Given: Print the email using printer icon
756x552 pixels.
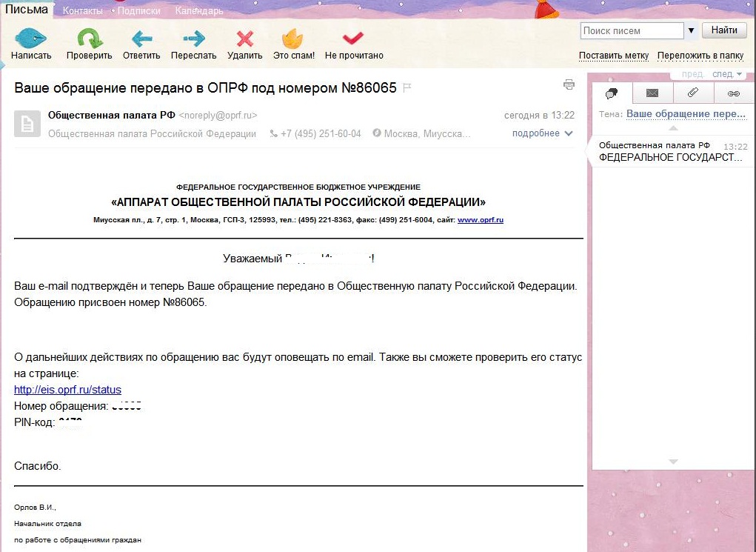Looking at the screenshot, I should click(569, 84).
